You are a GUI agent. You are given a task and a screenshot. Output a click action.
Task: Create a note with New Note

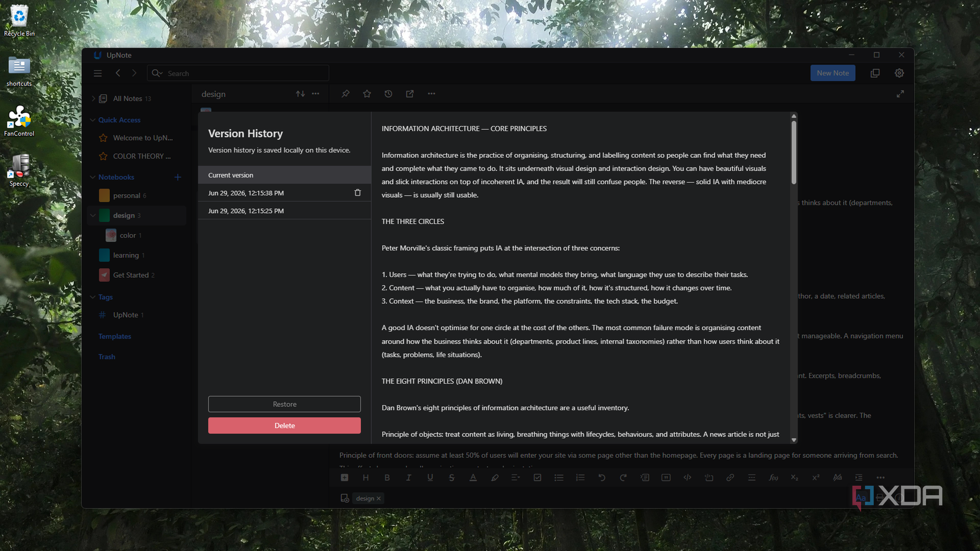(833, 73)
